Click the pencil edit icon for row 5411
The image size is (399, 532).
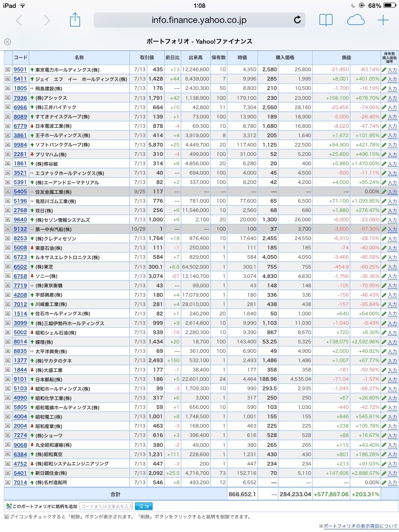pyautogui.click(x=384, y=79)
